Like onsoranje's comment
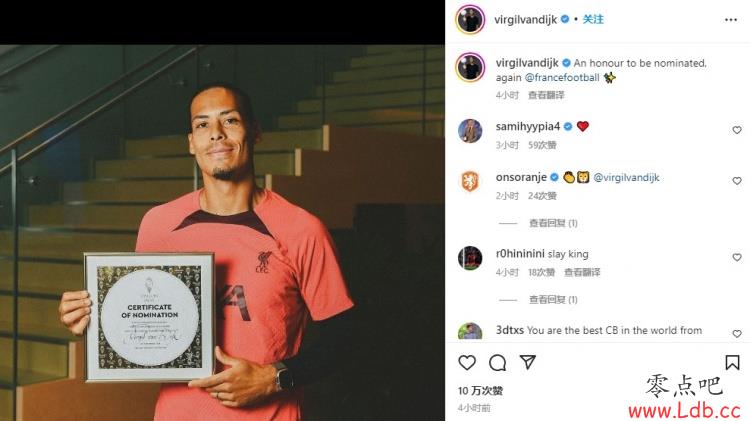The width and height of the screenshot is (750, 421). [737, 181]
